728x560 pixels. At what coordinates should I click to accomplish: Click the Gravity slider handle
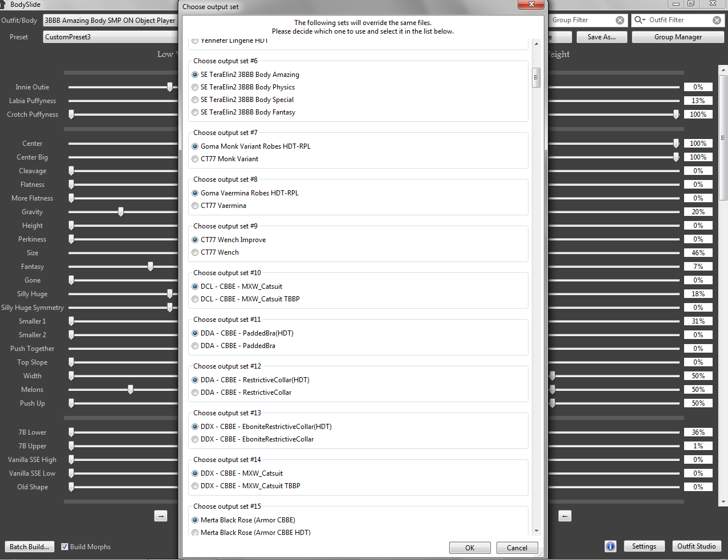(121, 212)
